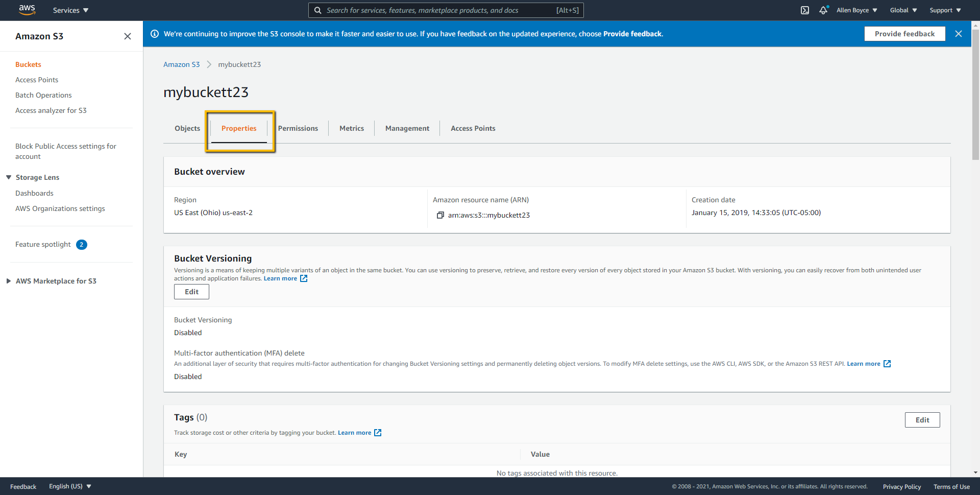Open the Privacy Policy link
This screenshot has height=495, width=980.
tap(902, 487)
